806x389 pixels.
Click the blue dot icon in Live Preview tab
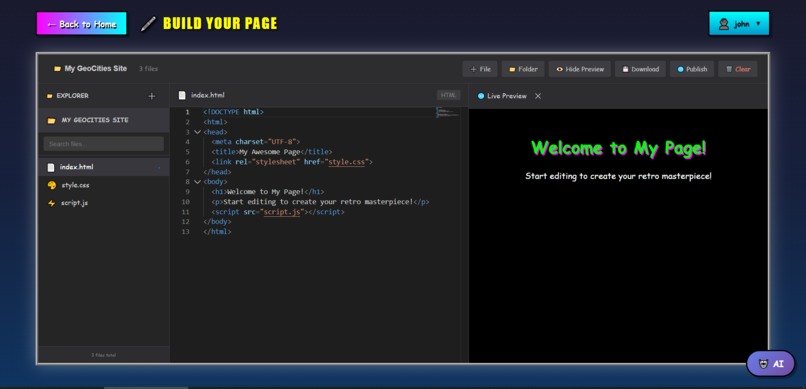click(481, 96)
